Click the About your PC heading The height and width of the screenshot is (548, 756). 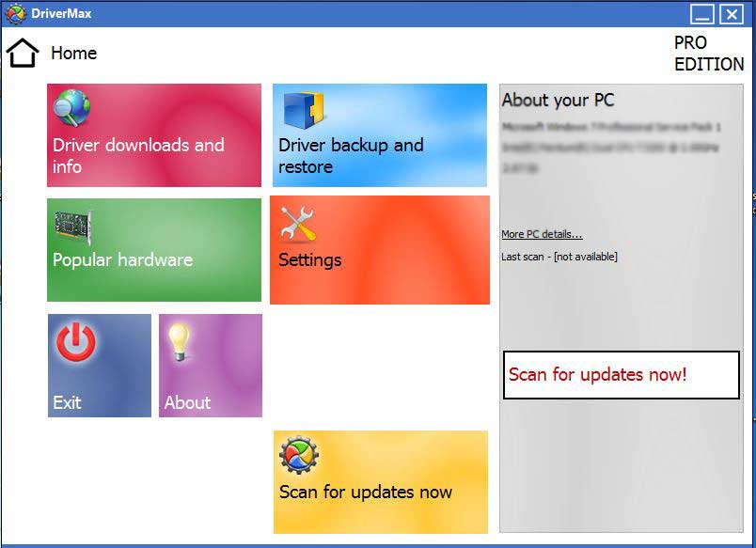pyautogui.click(x=558, y=101)
